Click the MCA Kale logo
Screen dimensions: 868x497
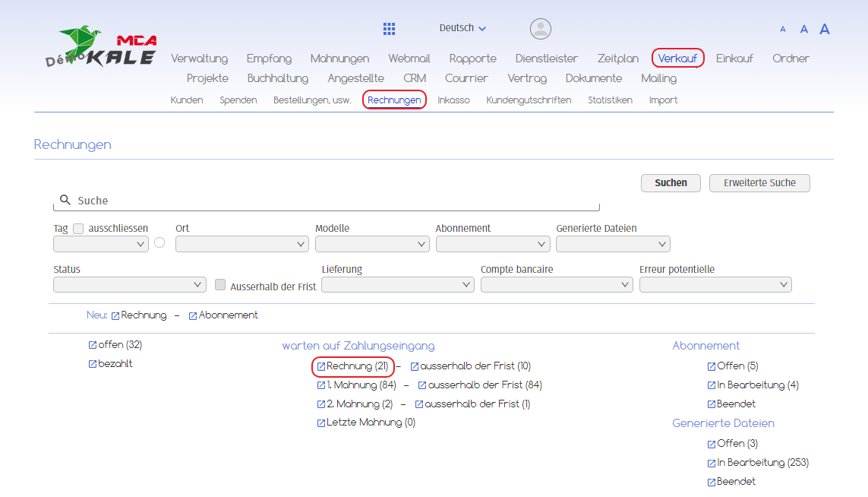click(101, 46)
